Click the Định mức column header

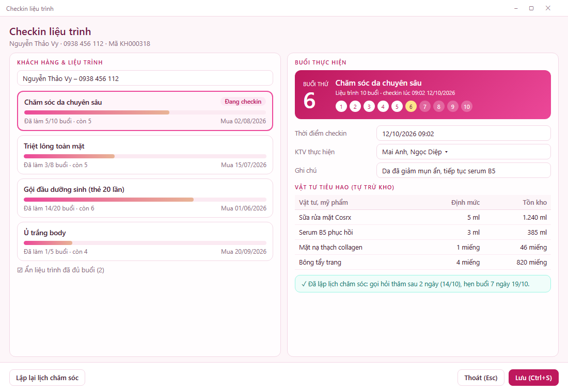click(465, 202)
